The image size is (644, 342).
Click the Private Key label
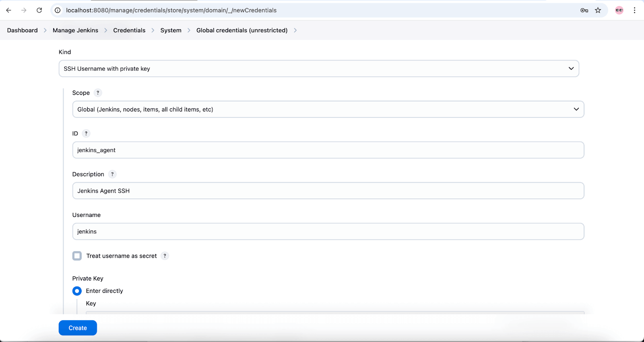pos(88,278)
